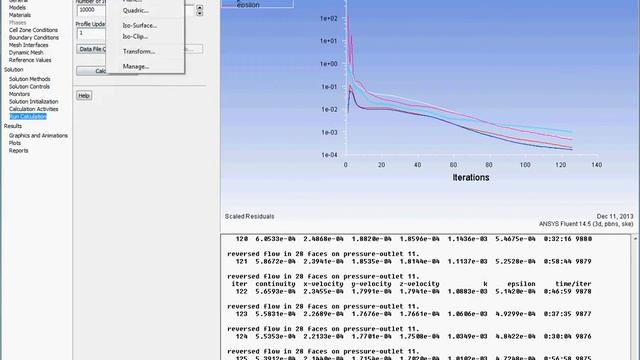The height and width of the screenshot is (360, 640).
Task: Click the Profile Update field showing 1
Action: (x=91, y=33)
